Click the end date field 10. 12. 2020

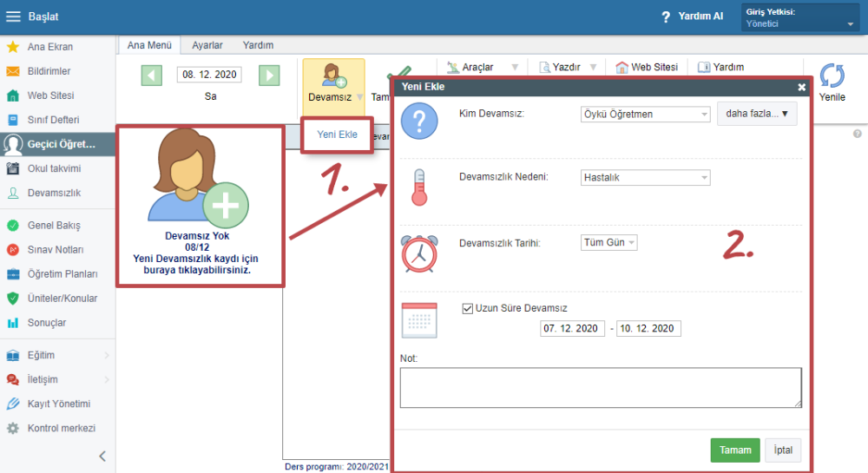pos(648,329)
